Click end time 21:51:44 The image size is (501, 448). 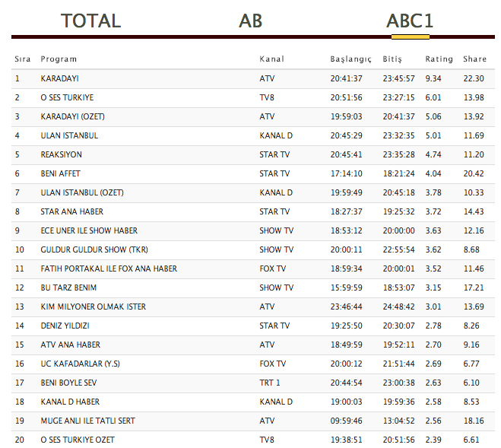coord(399,364)
